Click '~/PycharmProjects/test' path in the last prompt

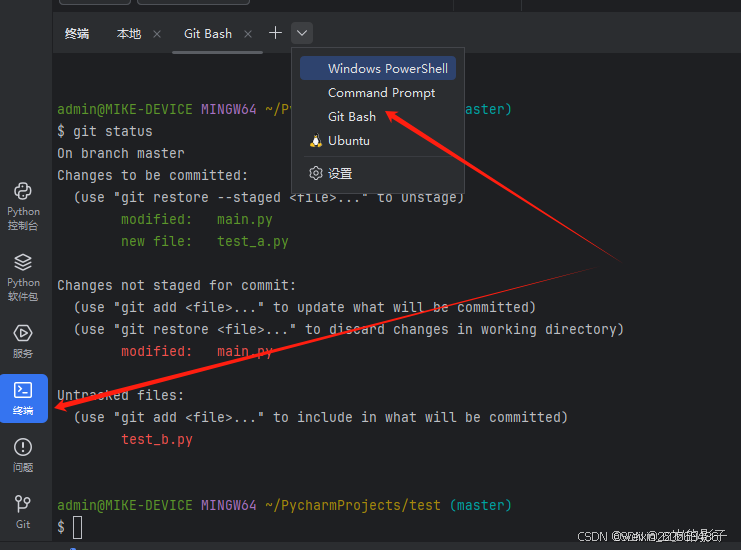tap(353, 505)
